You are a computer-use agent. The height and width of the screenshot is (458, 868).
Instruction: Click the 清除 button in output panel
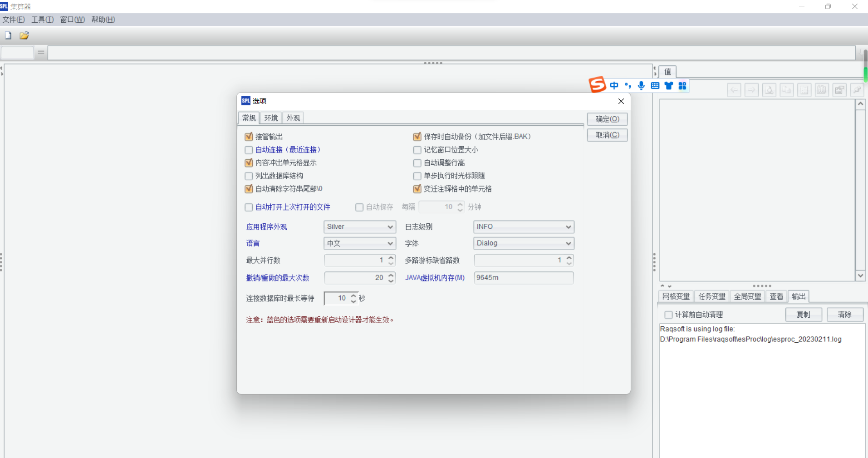point(845,315)
